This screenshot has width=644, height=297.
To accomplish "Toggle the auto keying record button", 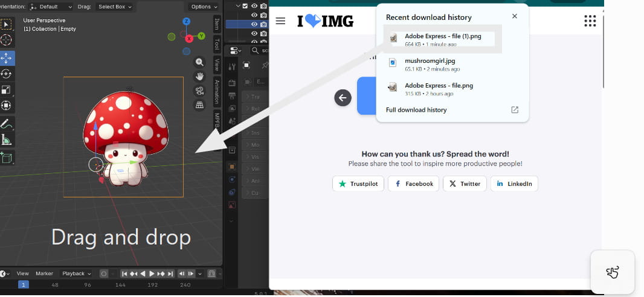I will pos(104,273).
